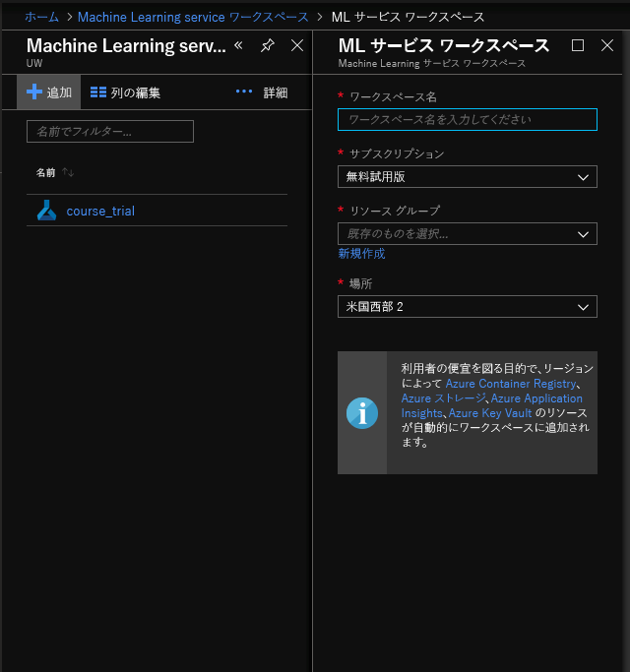Maximize the ML サービス ワークスペース blade

point(578,45)
